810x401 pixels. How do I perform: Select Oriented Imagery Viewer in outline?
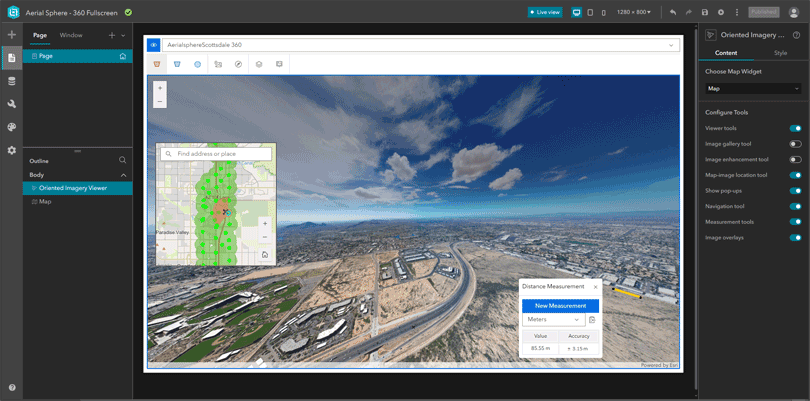click(x=77, y=188)
